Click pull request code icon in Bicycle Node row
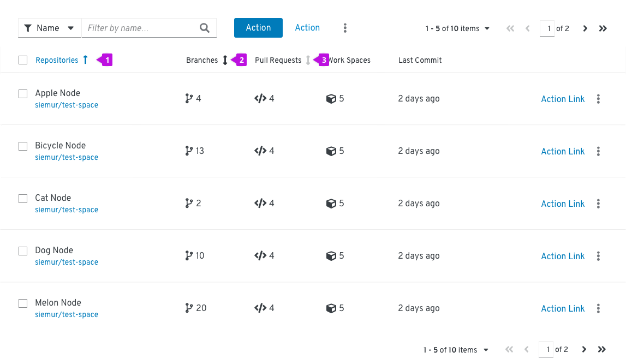Viewport: 626px width, 364px height. click(260, 151)
